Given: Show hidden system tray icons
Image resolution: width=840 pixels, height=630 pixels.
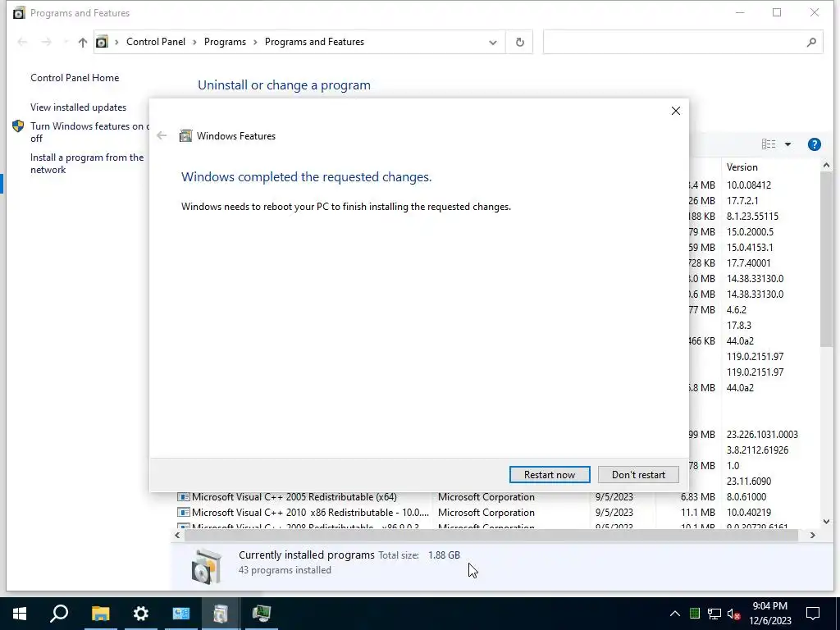Looking at the screenshot, I should (x=674, y=614).
